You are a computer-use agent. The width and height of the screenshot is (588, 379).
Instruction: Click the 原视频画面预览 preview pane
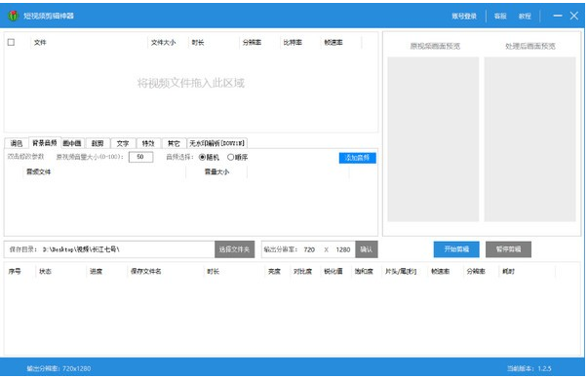click(x=433, y=139)
